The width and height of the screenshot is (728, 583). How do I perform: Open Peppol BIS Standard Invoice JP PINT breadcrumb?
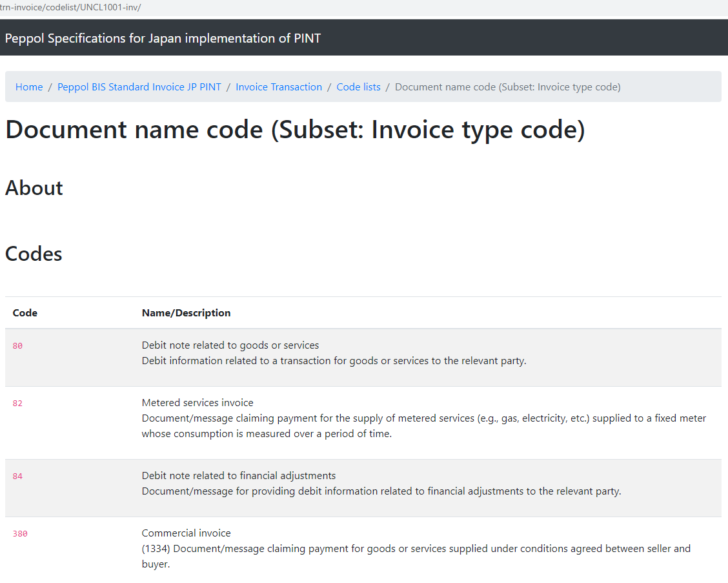pos(139,87)
